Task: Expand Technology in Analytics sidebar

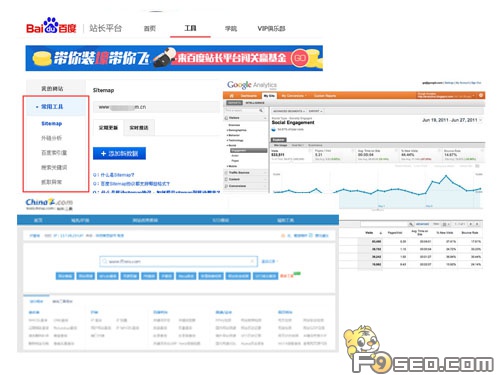Action: coord(235,140)
